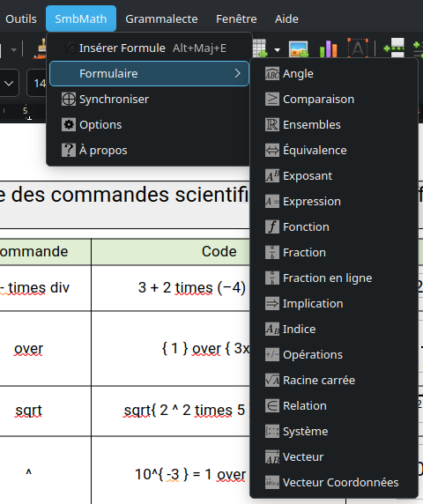The height and width of the screenshot is (504, 423).
Task: Open the font name dropdown chevron
Action: (x=9, y=84)
